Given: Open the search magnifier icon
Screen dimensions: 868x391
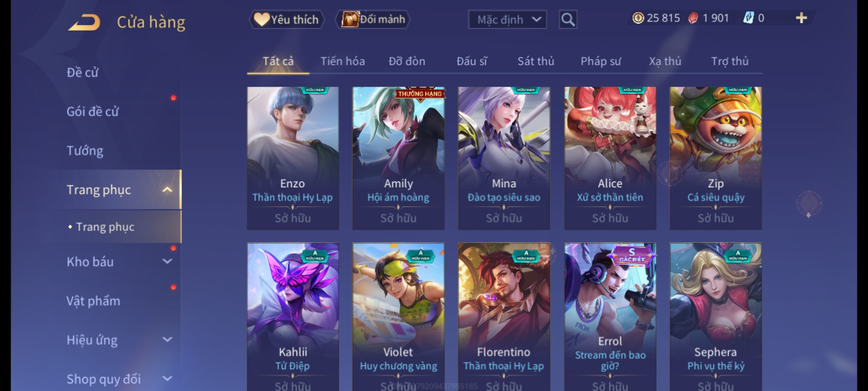Looking at the screenshot, I should click(568, 20).
